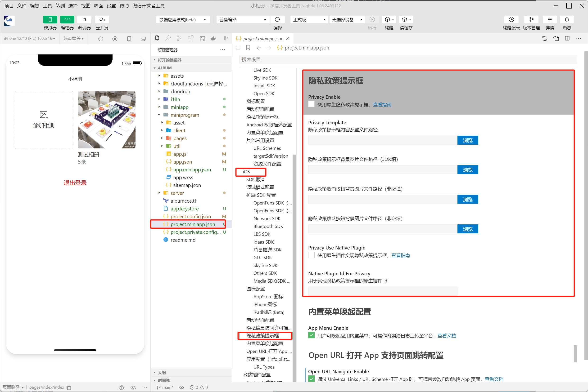Open the explorer files icon
This screenshot has height=392, width=588.
pyautogui.click(x=156, y=38)
